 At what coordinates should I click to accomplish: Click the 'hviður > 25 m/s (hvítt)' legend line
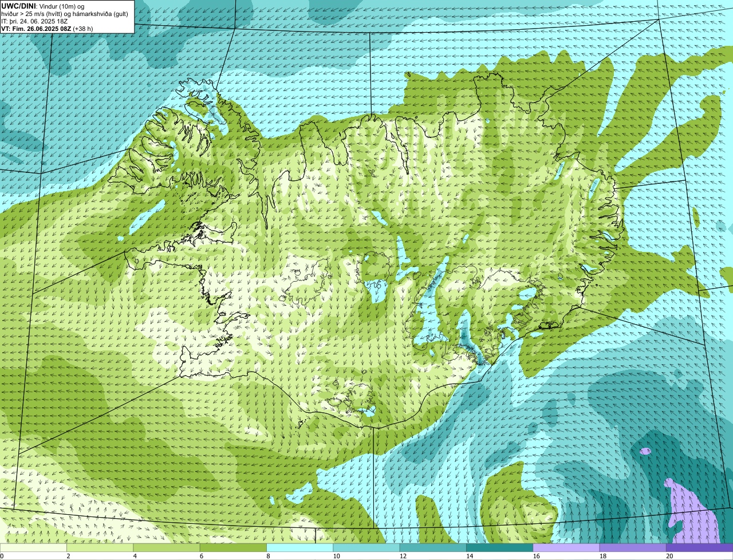coord(32,13)
